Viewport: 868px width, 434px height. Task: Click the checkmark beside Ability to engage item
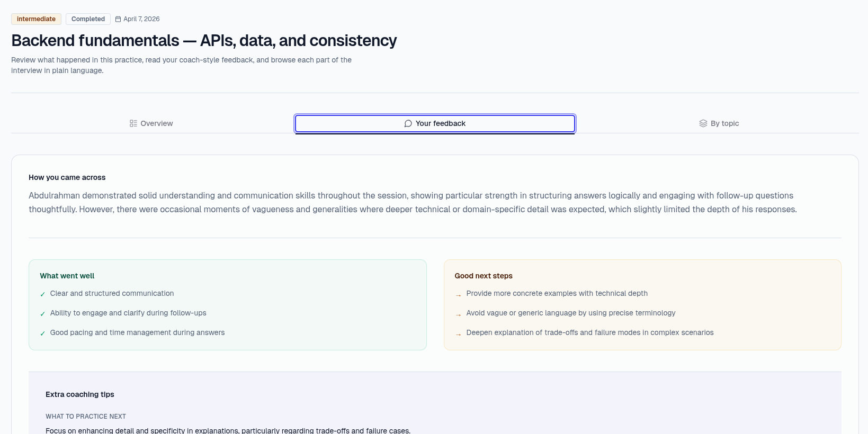[43, 314]
